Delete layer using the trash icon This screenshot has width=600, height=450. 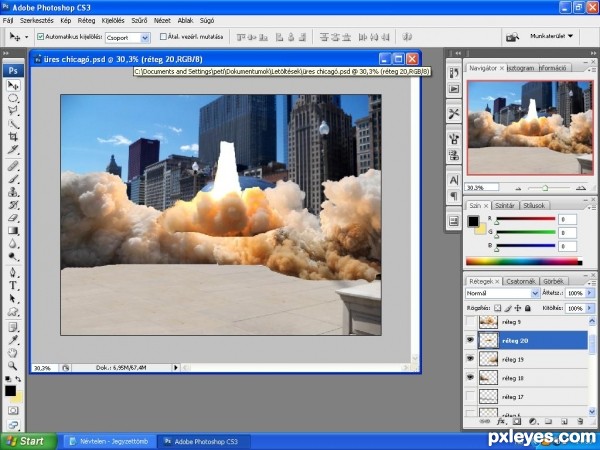[x=580, y=421]
